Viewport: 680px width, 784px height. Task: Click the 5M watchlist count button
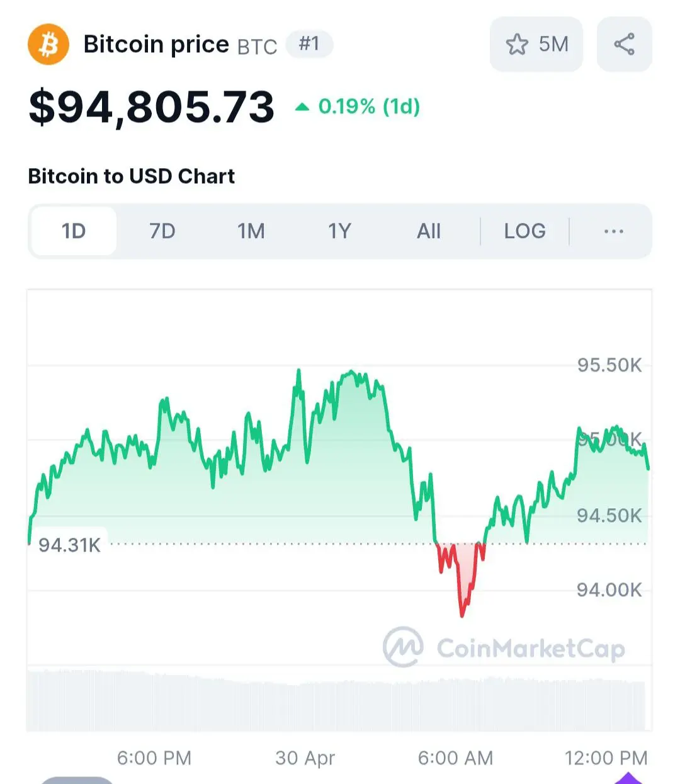tap(536, 44)
